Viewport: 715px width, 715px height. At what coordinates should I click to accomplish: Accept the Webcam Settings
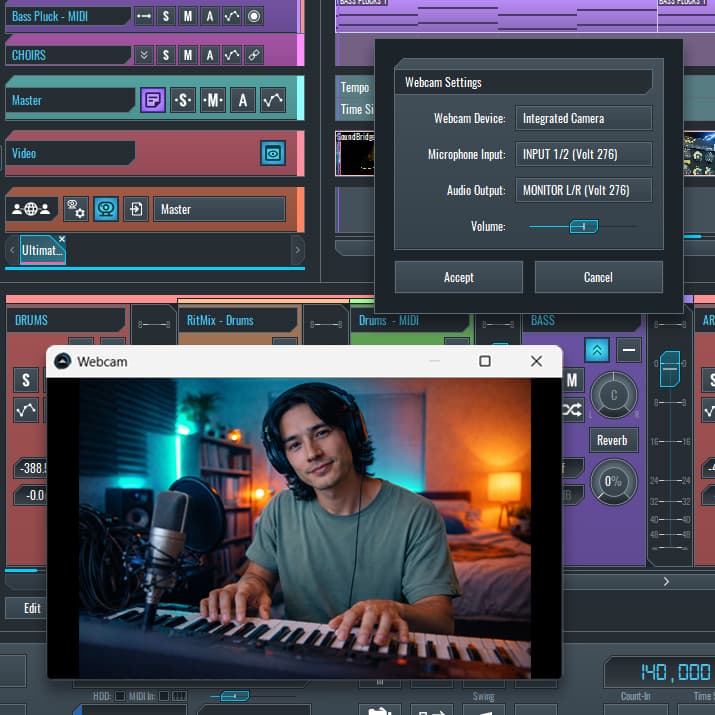(459, 277)
